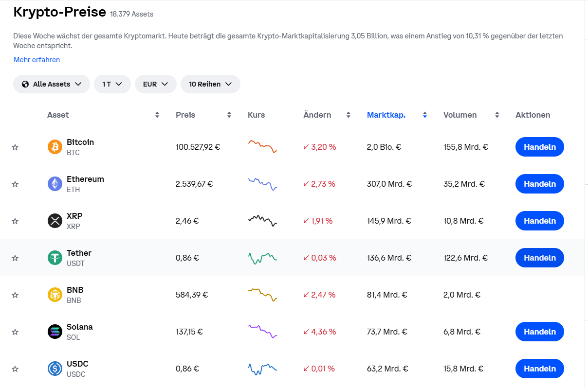Click the Asset column header
Screen dimensions: 588x388
pyautogui.click(x=58, y=115)
